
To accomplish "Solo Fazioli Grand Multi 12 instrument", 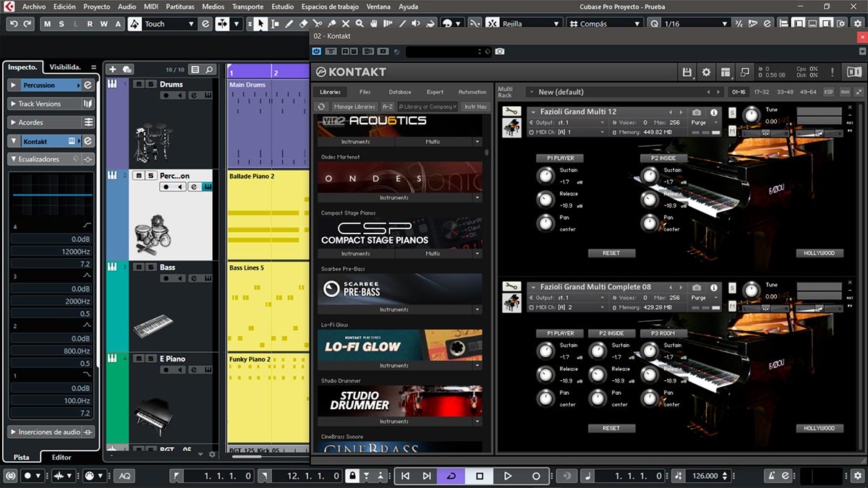I will tap(733, 113).
